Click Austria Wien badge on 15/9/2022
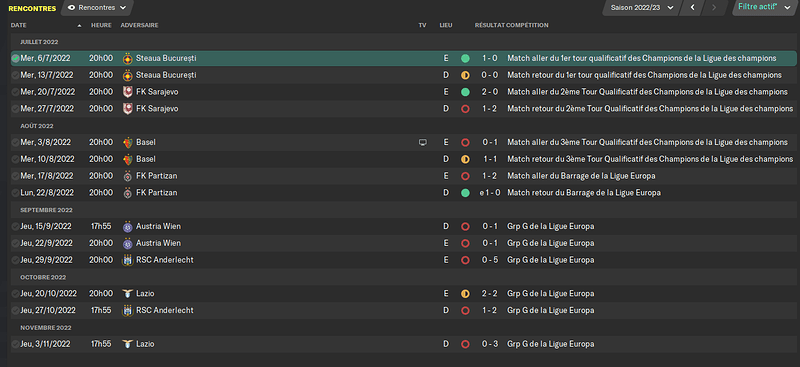Image resolution: width=800 pixels, height=367 pixels. [128, 227]
